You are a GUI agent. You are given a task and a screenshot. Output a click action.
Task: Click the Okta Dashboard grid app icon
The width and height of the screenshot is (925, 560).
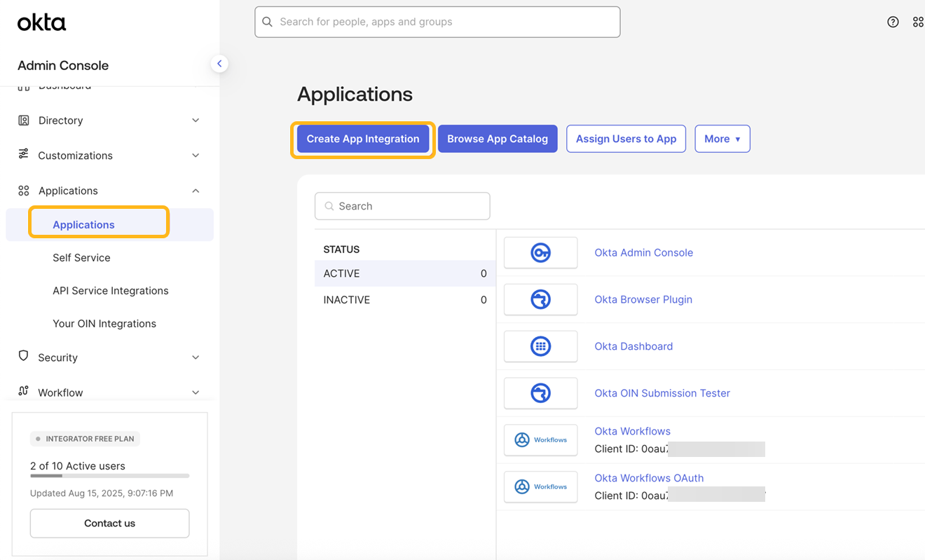click(540, 346)
